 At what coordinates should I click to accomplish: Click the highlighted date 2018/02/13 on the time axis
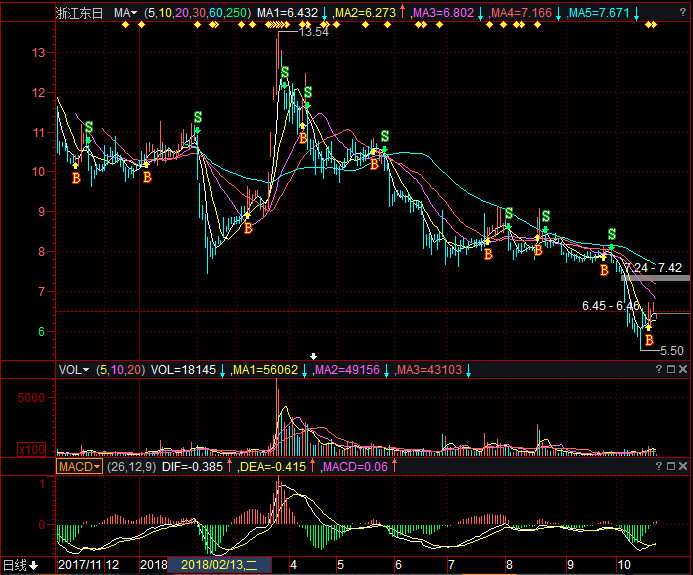tap(219, 565)
